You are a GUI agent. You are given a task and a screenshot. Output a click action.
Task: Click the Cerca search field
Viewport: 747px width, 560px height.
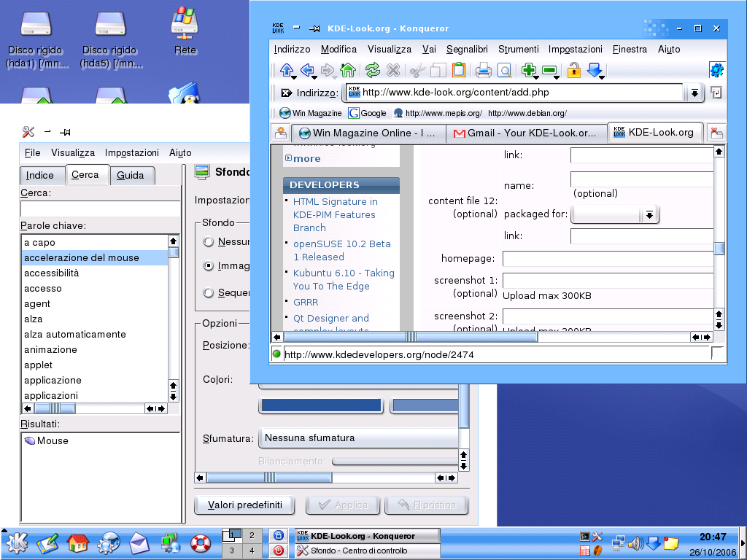(x=101, y=209)
